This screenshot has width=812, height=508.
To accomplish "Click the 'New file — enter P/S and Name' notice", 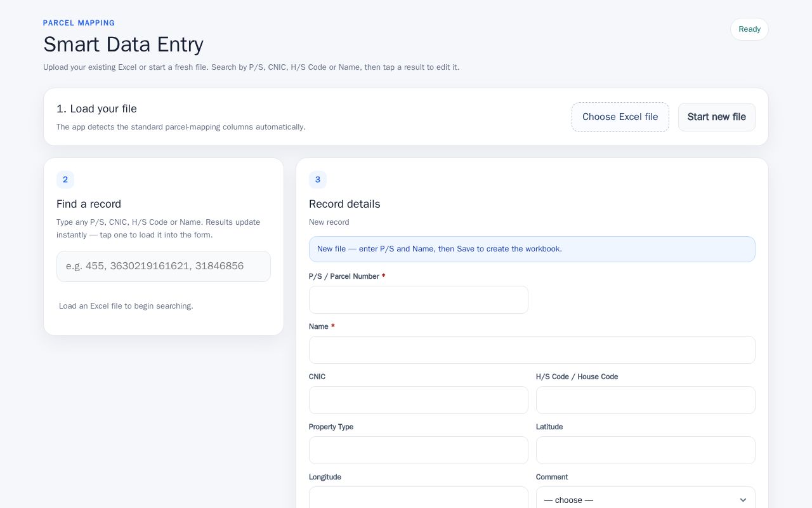I will [532, 249].
